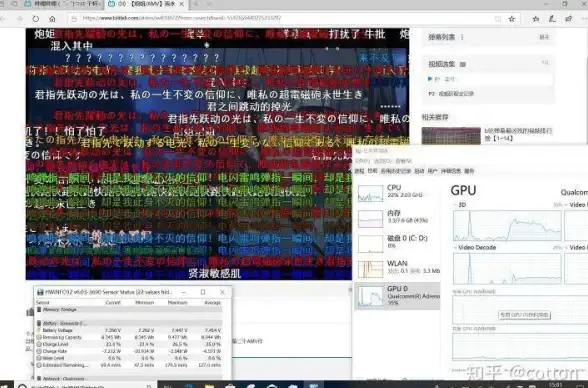Select the Battery Voltage sensor row

[x=129, y=330]
